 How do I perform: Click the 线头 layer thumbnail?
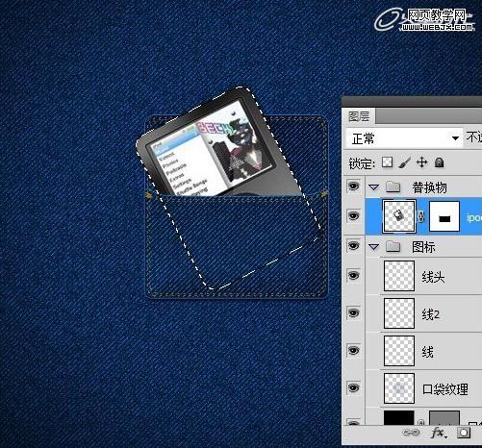pos(399,276)
